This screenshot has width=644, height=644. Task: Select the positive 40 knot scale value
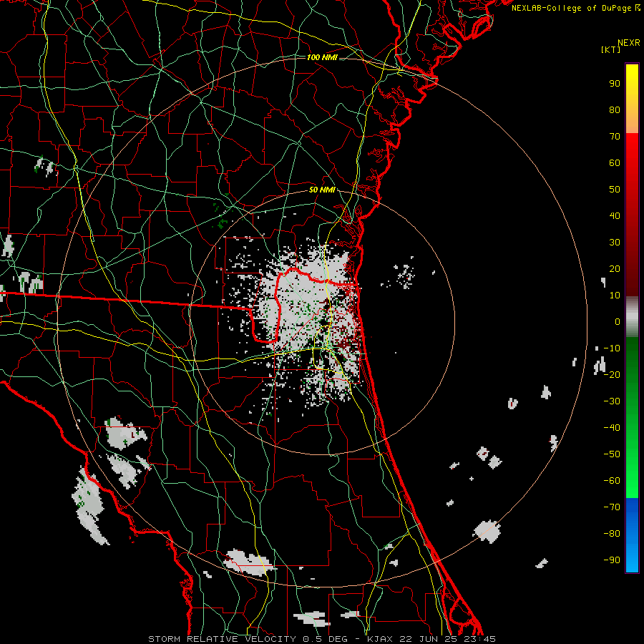click(x=615, y=215)
